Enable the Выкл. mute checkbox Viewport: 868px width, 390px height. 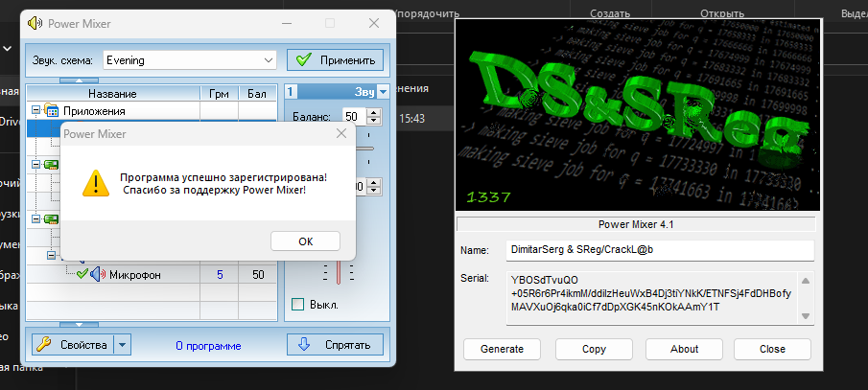298,305
